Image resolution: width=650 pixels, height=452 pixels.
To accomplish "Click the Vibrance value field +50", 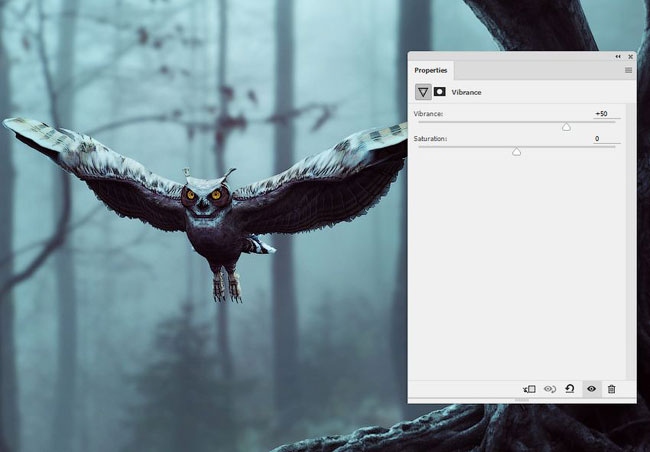I will click(606, 114).
